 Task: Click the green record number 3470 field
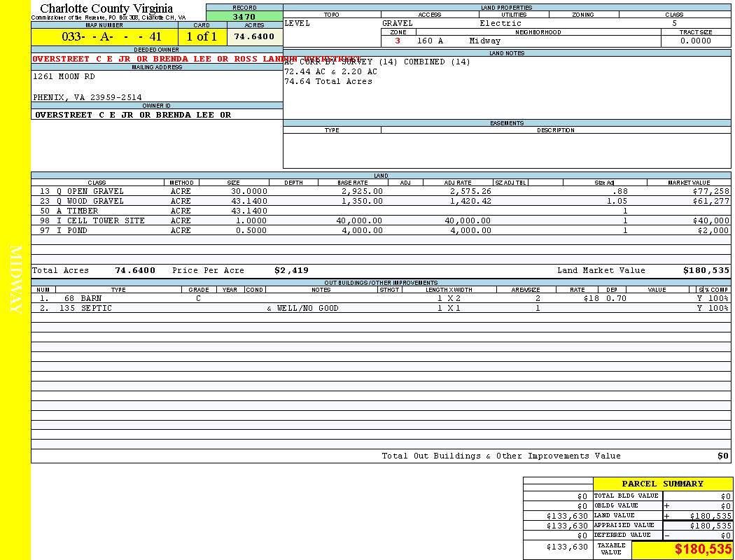click(x=244, y=16)
